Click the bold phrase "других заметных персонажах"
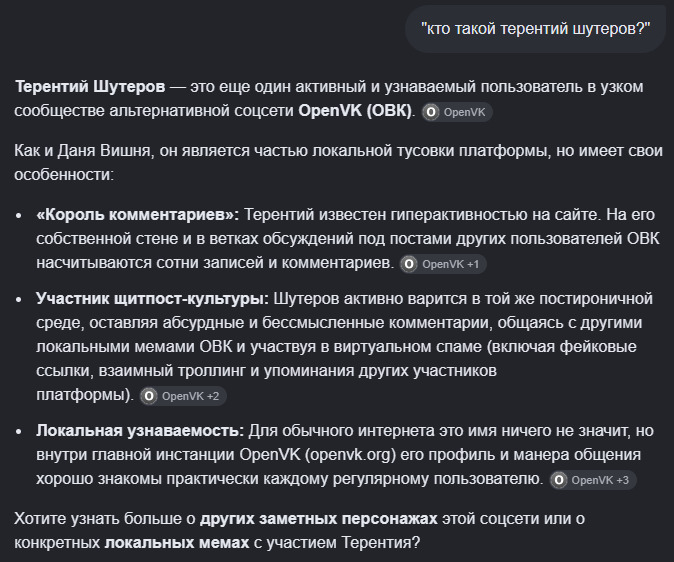Screen dimensions: 674x562 [x=318, y=519]
